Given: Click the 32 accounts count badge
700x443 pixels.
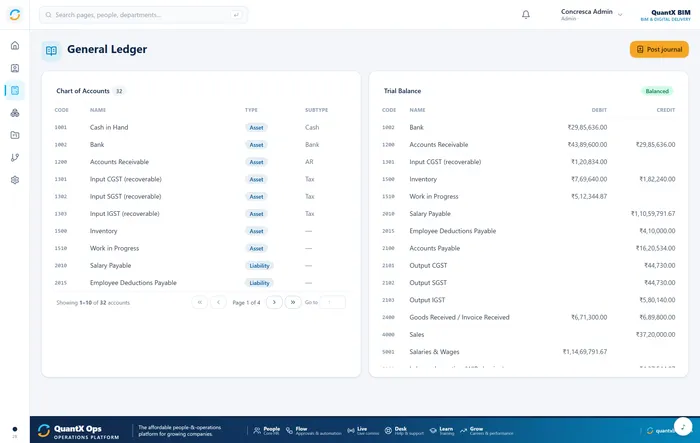Looking at the screenshot, I should (x=119, y=91).
